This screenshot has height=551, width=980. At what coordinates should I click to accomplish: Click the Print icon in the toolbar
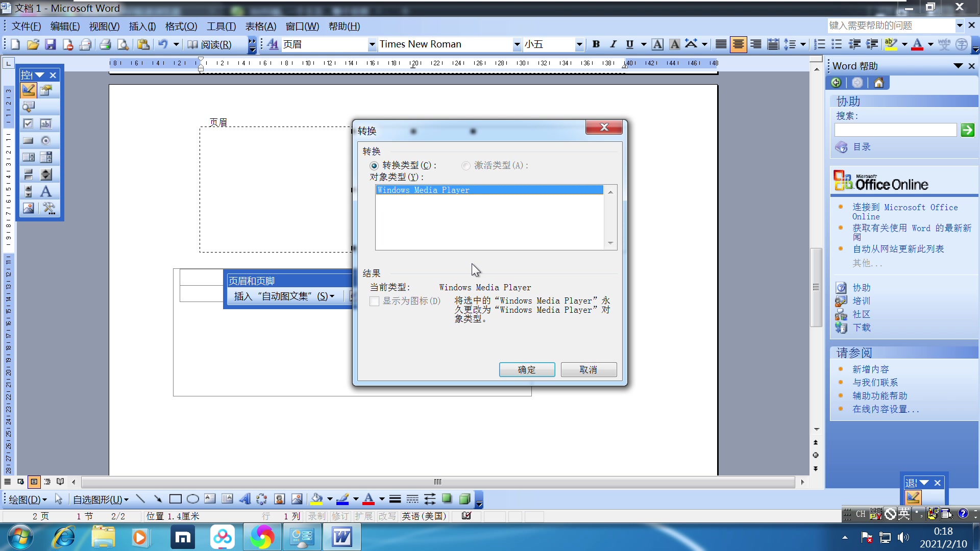click(105, 44)
